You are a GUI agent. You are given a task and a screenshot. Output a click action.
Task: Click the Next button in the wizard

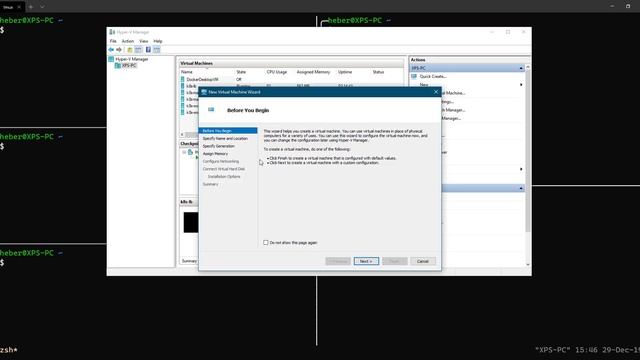pos(366,261)
